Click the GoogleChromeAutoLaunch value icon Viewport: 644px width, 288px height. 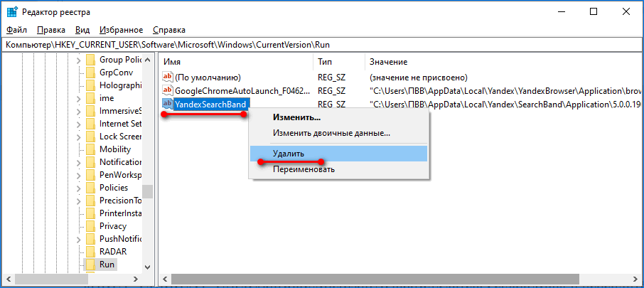pos(168,90)
